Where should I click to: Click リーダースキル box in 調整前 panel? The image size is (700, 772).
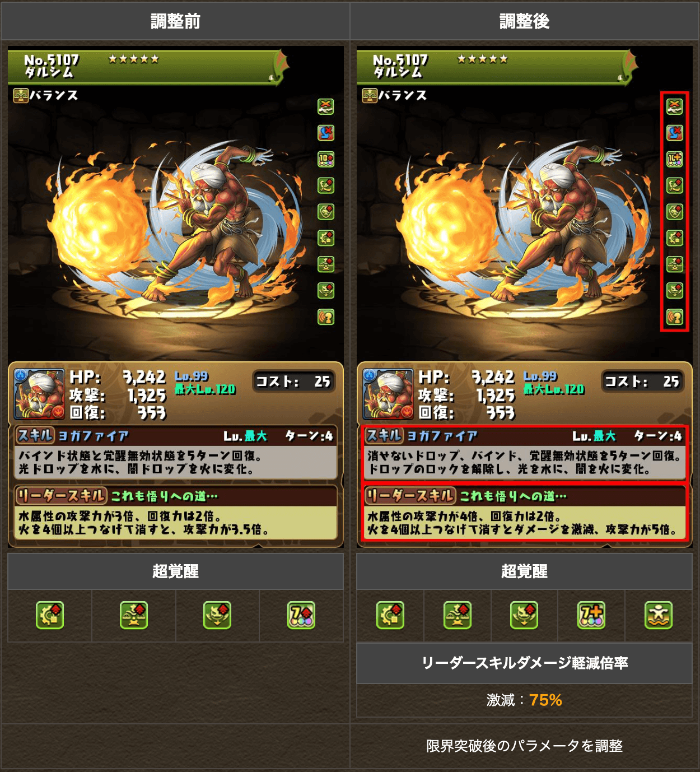pyautogui.click(x=175, y=513)
